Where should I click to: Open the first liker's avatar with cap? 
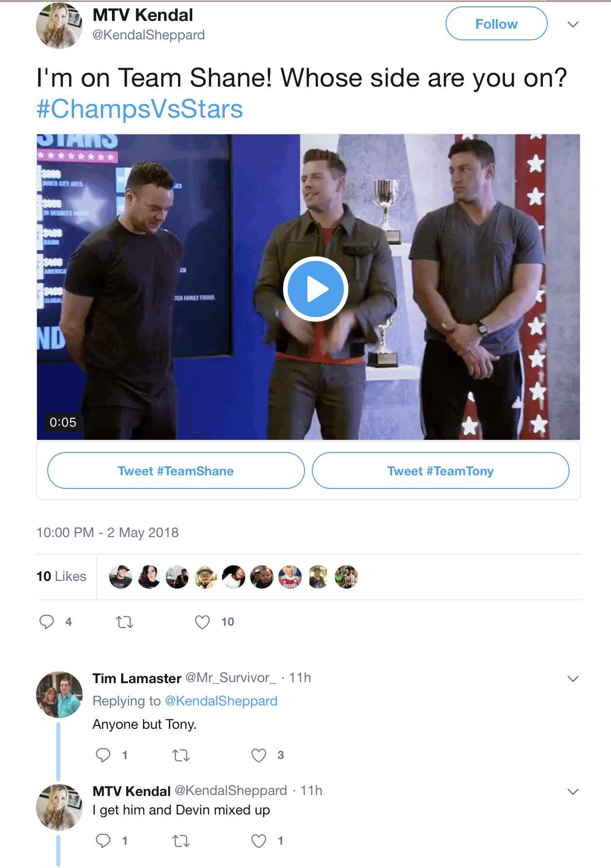[x=121, y=577]
